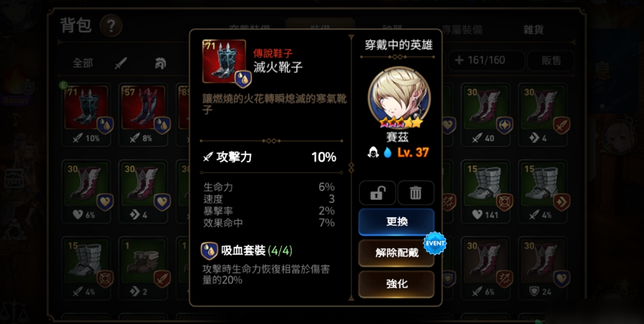This screenshot has height=324, width=644.
Task: Click the 滅火靴子 item icon in popup
Action: click(224, 61)
